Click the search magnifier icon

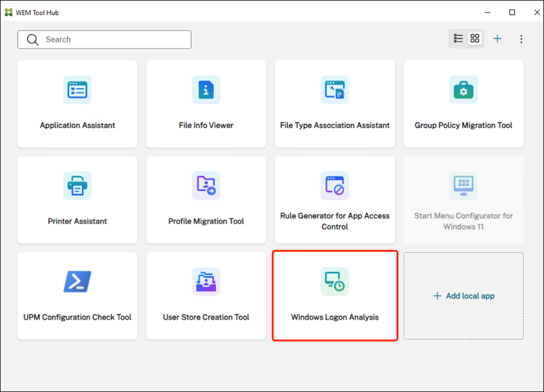click(x=34, y=39)
